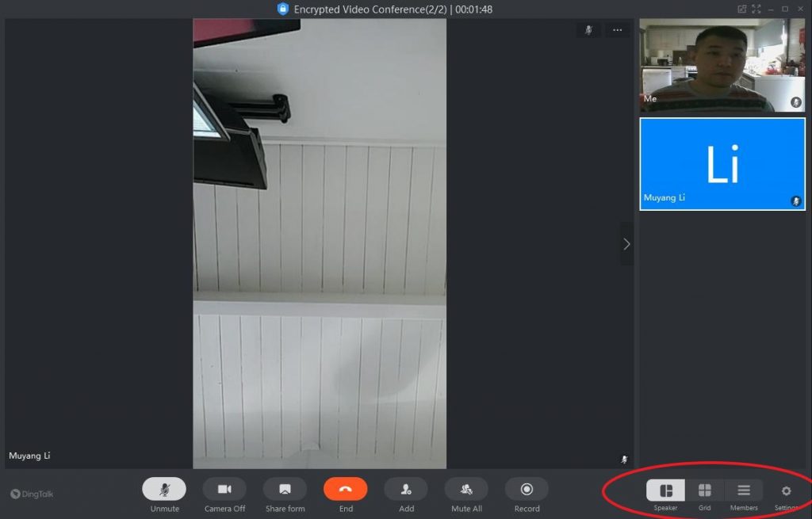
Task: Switch to Speaker view layout
Action: (665, 490)
